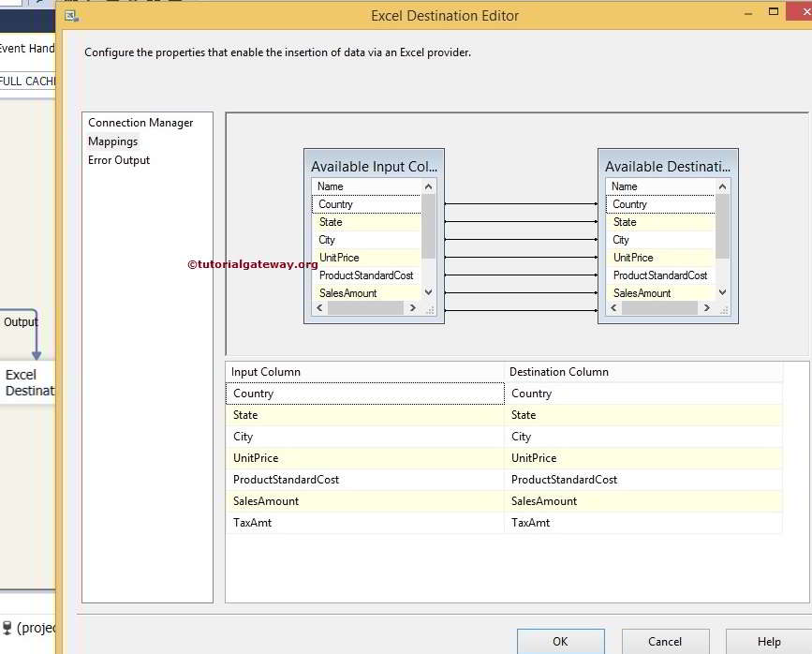Click the left scroll arrow under Available Destination Columns
Viewport: 812px width, 654px height.
click(x=613, y=307)
